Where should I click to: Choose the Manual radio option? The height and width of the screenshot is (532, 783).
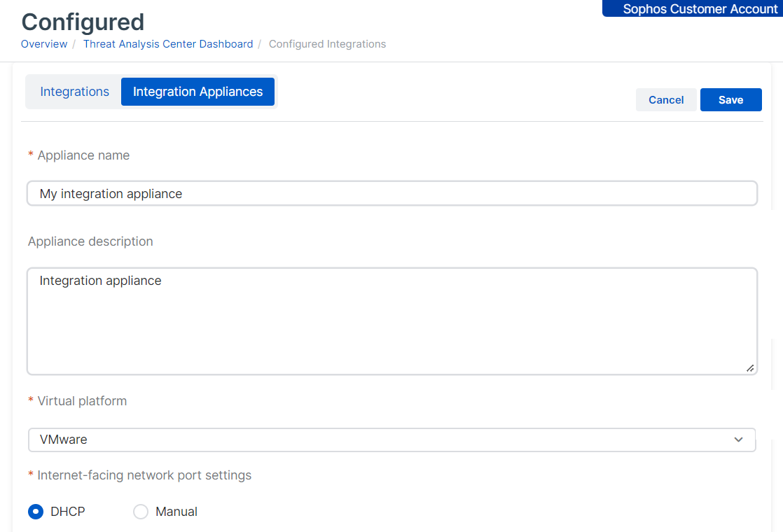(x=141, y=512)
